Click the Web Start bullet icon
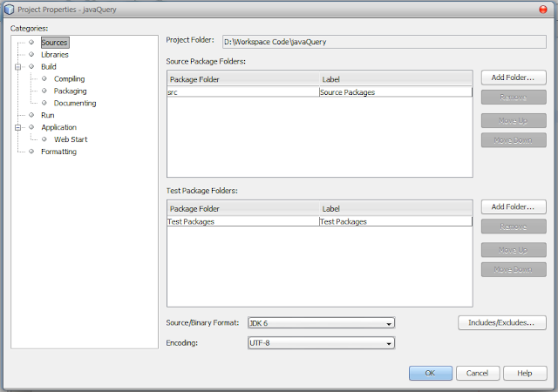 tap(44, 139)
